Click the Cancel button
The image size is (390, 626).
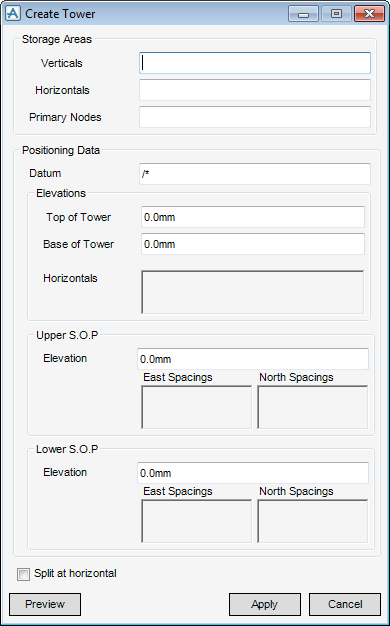(345, 604)
